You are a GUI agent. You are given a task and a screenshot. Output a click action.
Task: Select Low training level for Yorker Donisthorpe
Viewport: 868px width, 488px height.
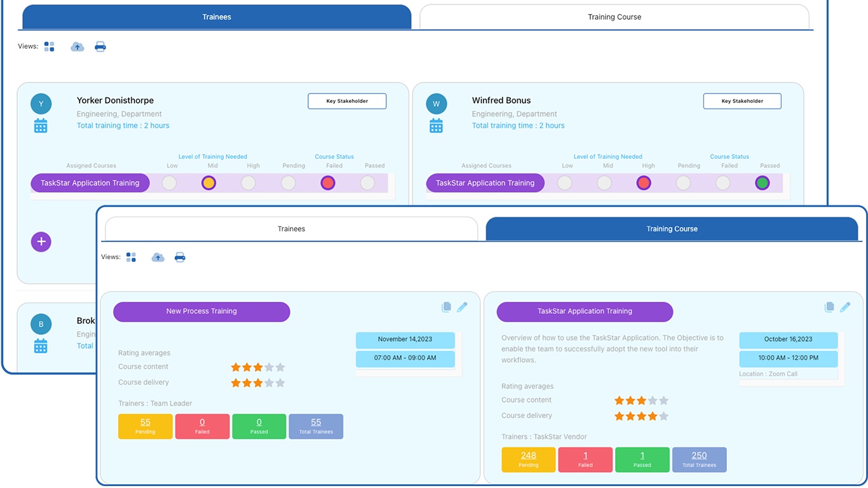[x=169, y=183]
